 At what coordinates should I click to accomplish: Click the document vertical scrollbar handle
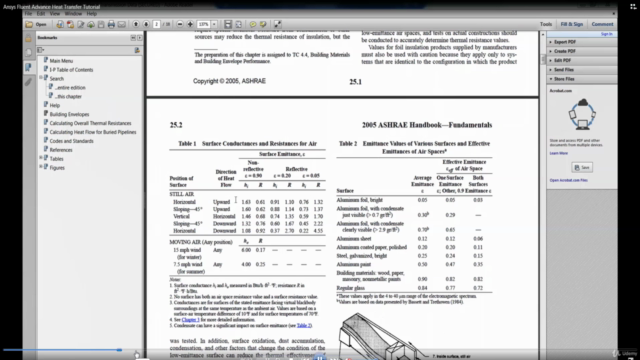pyautogui.click(x=543, y=59)
